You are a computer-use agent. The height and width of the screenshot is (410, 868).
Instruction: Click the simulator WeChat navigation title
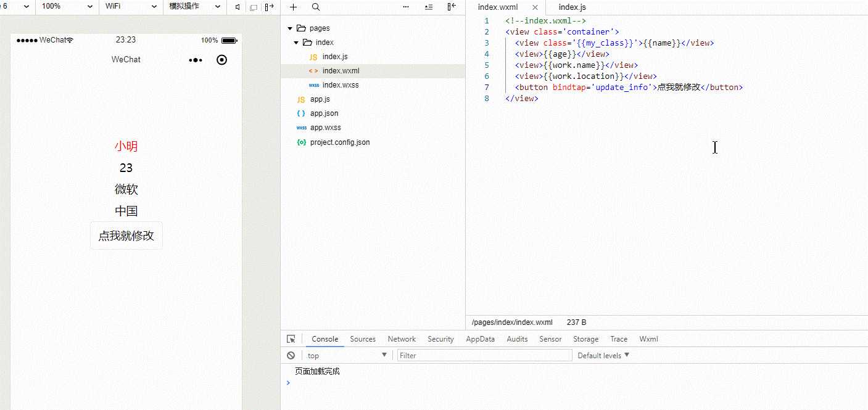pyautogui.click(x=126, y=60)
